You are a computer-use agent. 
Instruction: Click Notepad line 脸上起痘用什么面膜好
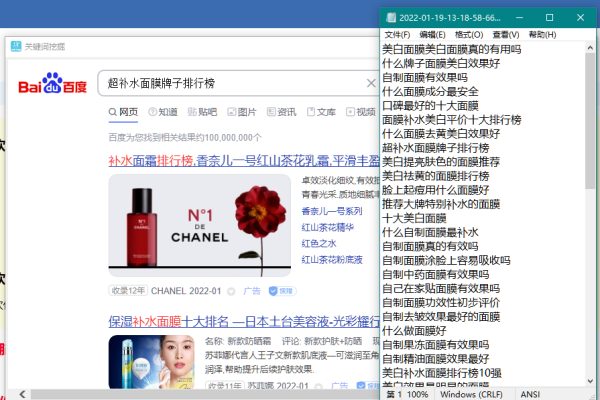point(435,190)
